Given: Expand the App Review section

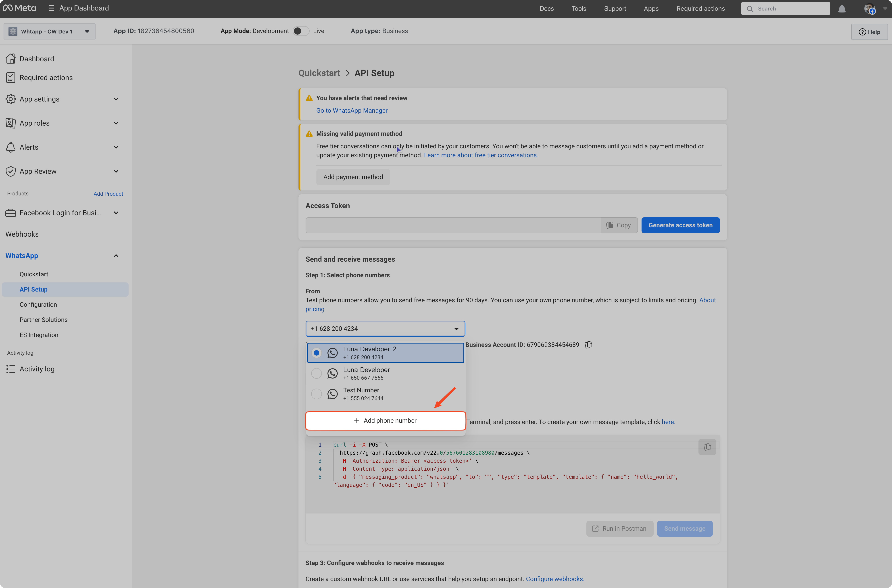Looking at the screenshot, I should click(116, 171).
